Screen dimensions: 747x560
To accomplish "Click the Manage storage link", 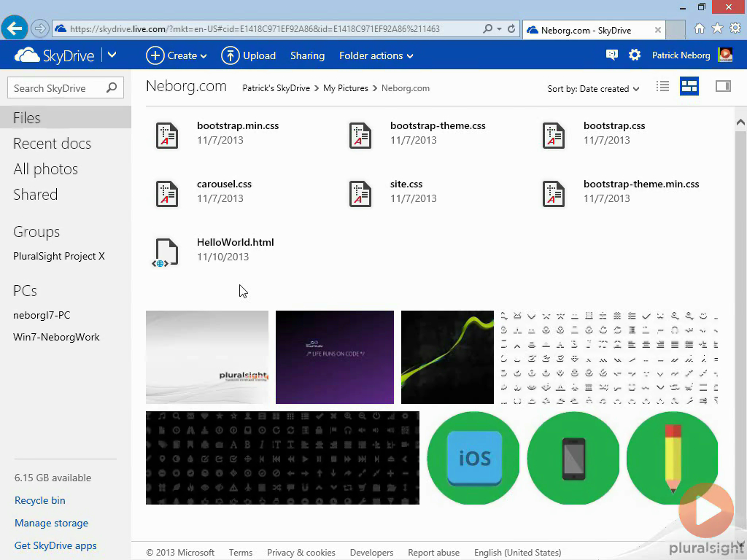I will point(51,523).
